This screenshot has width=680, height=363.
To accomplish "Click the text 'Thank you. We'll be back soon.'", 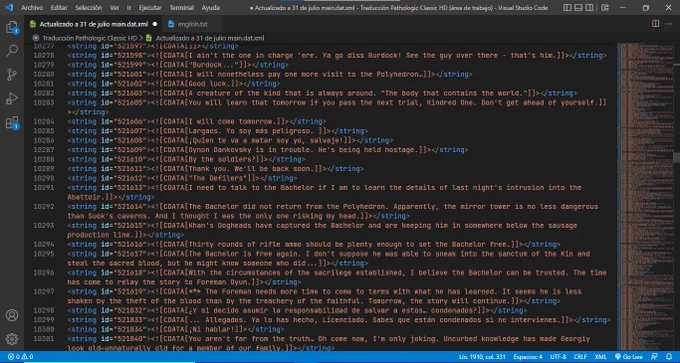I will tap(250, 169).
